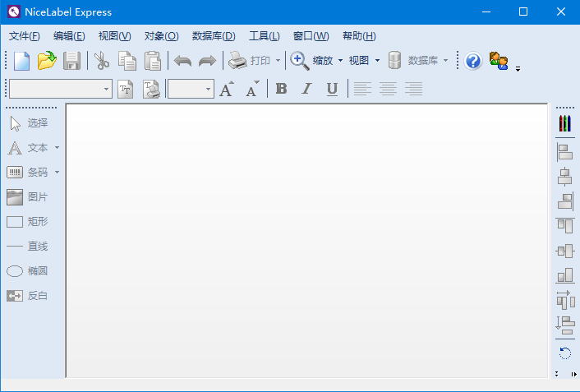Expand the 条码 tool dropdown arrow
Screen dimensions: 580x392
[x=57, y=172]
